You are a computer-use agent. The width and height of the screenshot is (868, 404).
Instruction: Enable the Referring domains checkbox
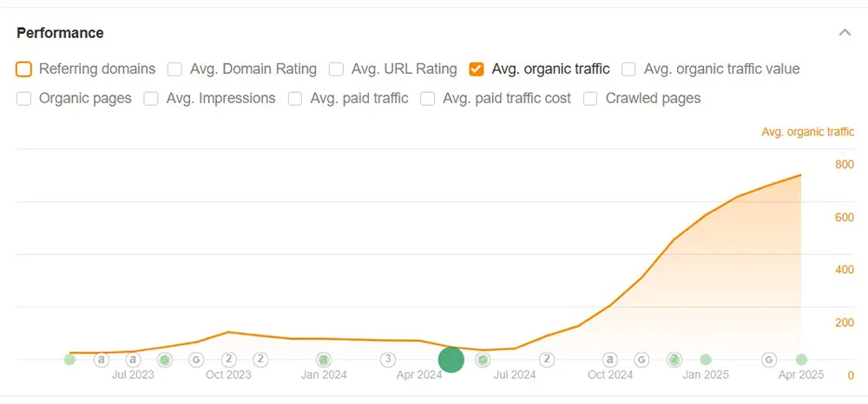24,68
